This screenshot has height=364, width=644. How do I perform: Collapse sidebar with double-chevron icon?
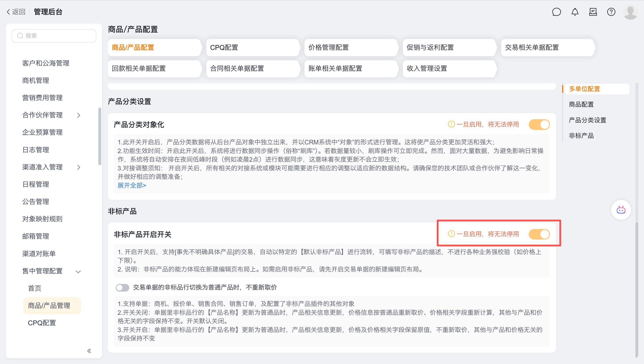89,351
